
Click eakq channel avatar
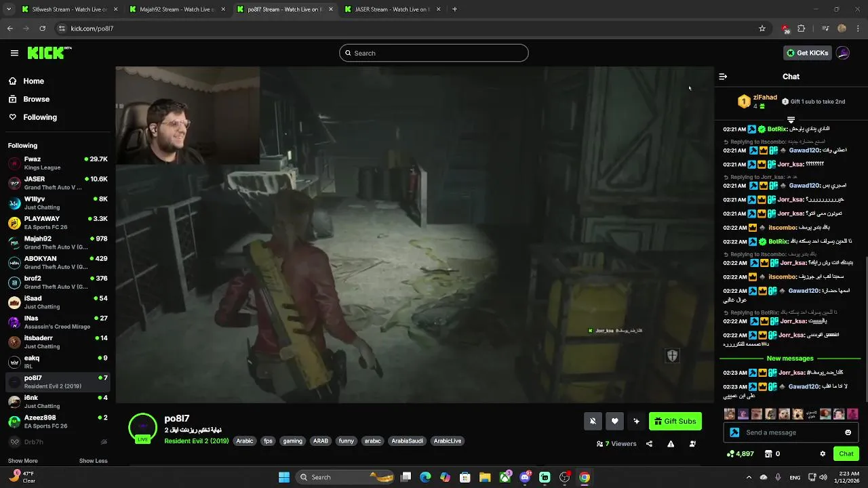(14, 362)
